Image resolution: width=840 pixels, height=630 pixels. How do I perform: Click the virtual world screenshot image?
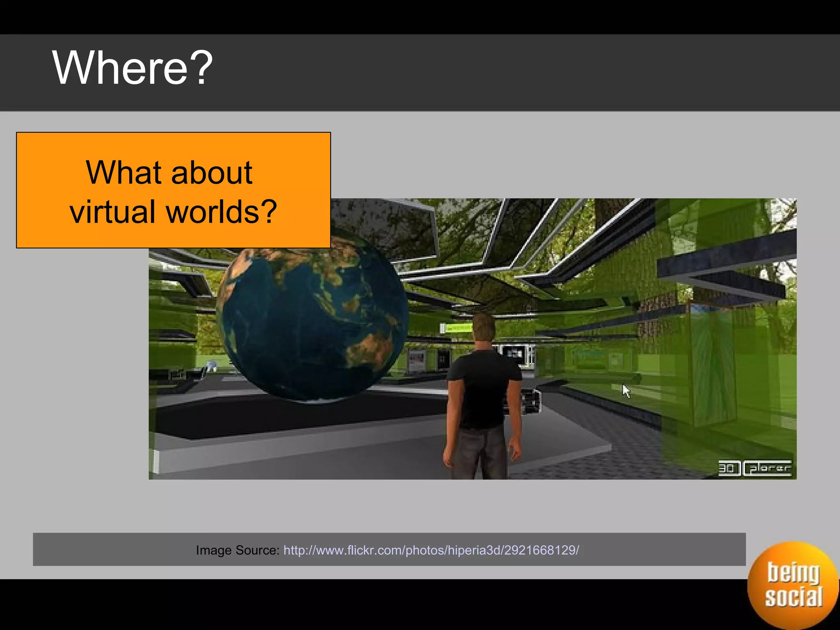(472, 339)
